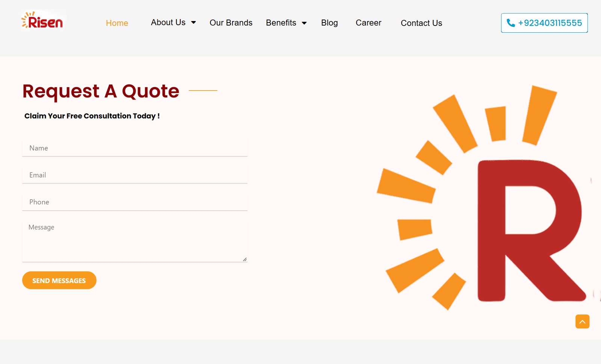This screenshot has height=364, width=601.
Task: Click the Risen logo in header
Action: pyautogui.click(x=42, y=20)
